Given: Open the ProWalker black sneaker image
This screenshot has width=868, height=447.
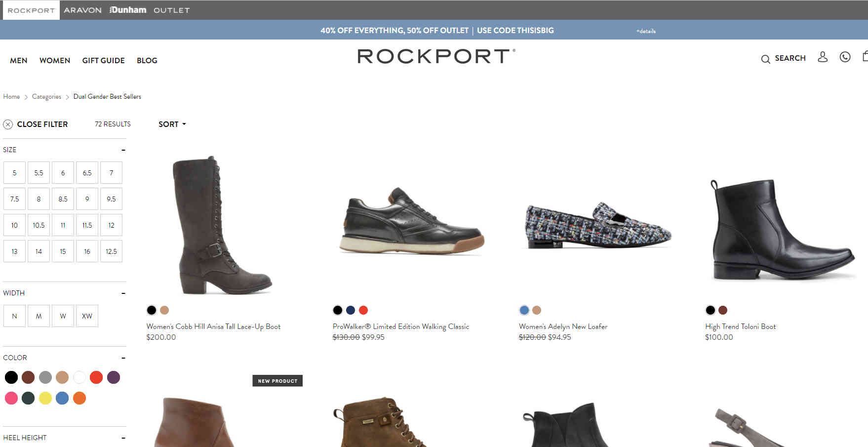Looking at the screenshot, I should pyautogui.click(x=412, y=221).
